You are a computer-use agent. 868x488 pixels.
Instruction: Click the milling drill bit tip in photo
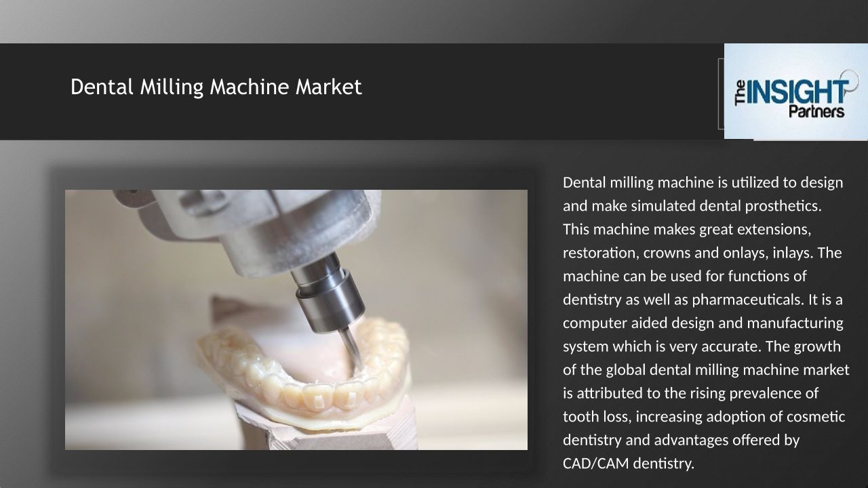pyautogui.click(x=353, y=348)
